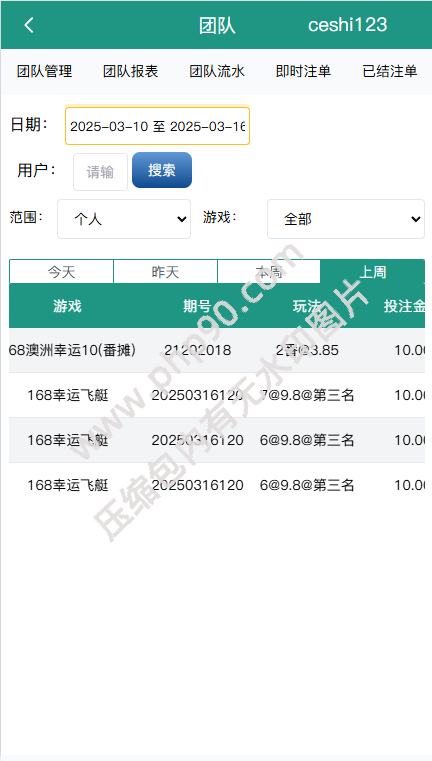Filter results by 昨天

[x=165, y=272]
